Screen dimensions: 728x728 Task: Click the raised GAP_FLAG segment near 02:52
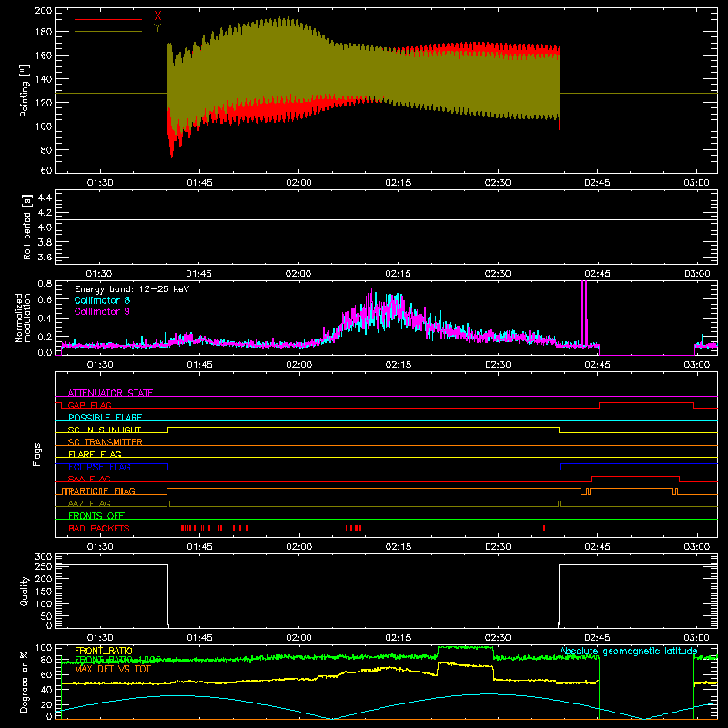coord(647,403)
